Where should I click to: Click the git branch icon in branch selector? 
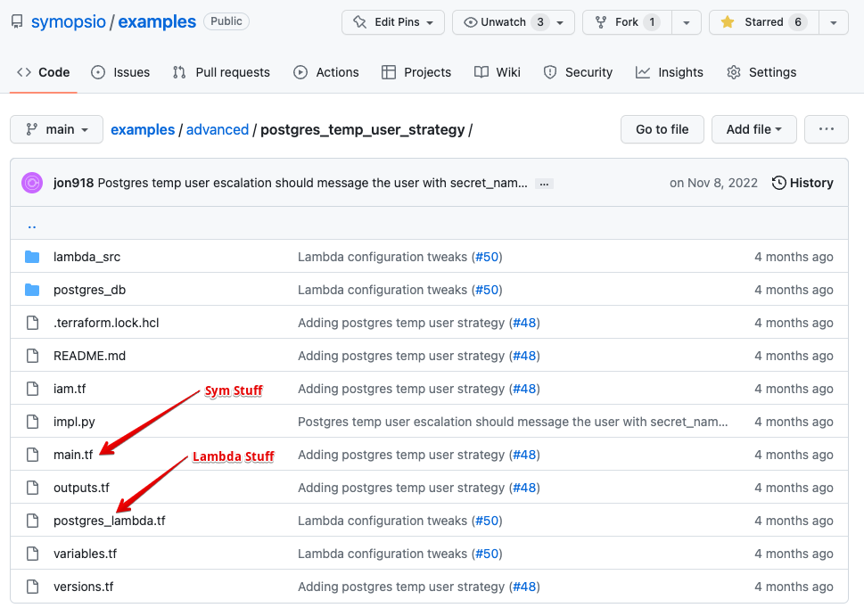pos(32,129)
